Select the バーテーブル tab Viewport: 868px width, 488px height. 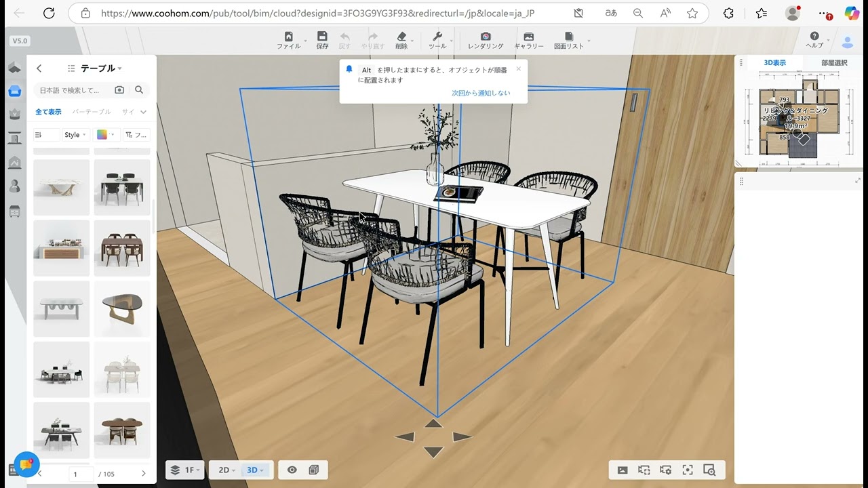tap(92, 112)
